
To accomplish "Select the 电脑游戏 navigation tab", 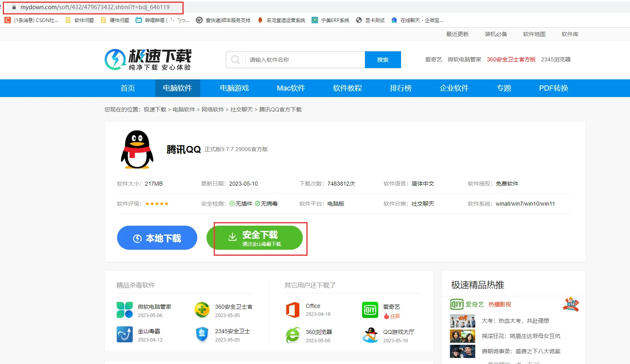I will (234, 88).
